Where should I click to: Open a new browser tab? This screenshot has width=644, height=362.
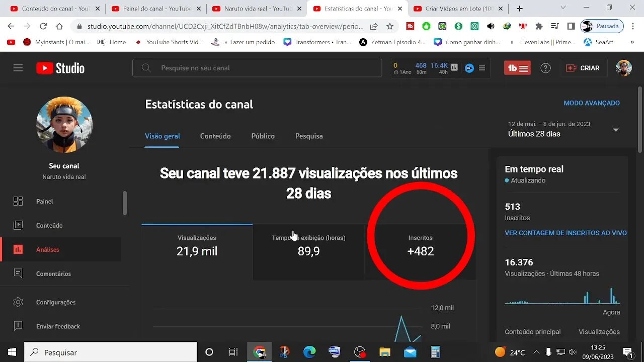(520, 9)
